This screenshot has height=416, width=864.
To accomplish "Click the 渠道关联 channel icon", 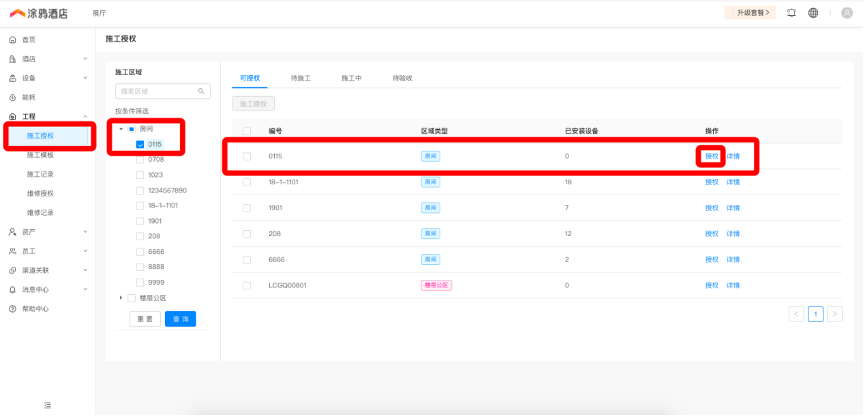I will pyautogui.click(x=13, y=271).
